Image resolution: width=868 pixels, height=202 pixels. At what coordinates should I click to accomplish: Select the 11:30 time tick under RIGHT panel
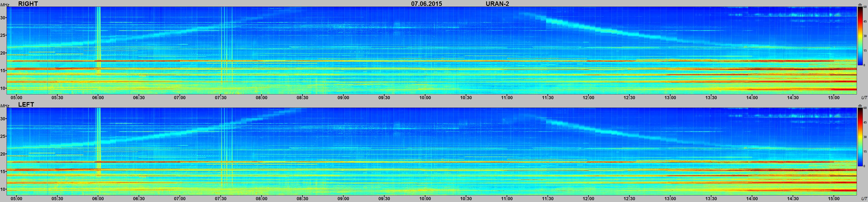pyautogui.click(x=547, y=98)
